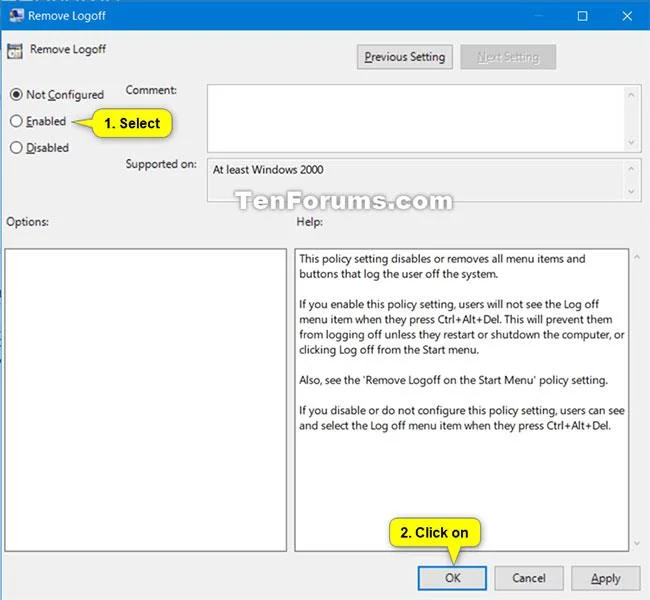Image resolution: width=650 pixels, height=600 pixels.
Task: Click Supported on box scroll up arrow
Action: point(631,169)
